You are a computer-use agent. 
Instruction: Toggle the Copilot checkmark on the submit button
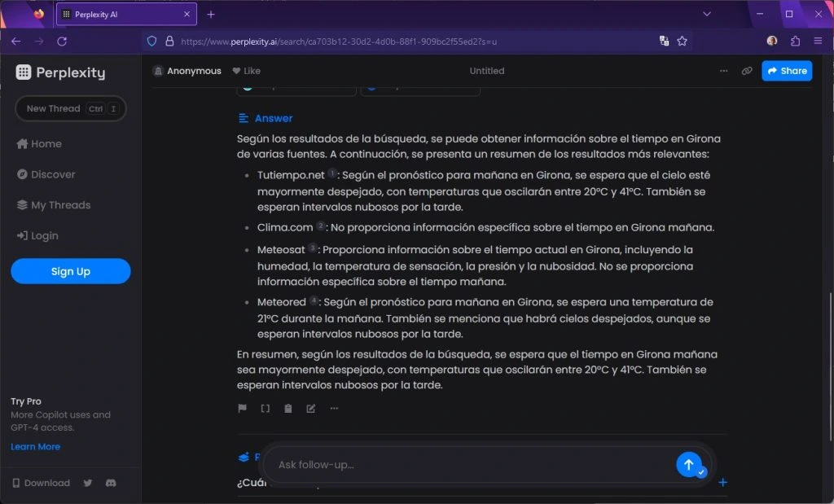(x=702, y=472)
